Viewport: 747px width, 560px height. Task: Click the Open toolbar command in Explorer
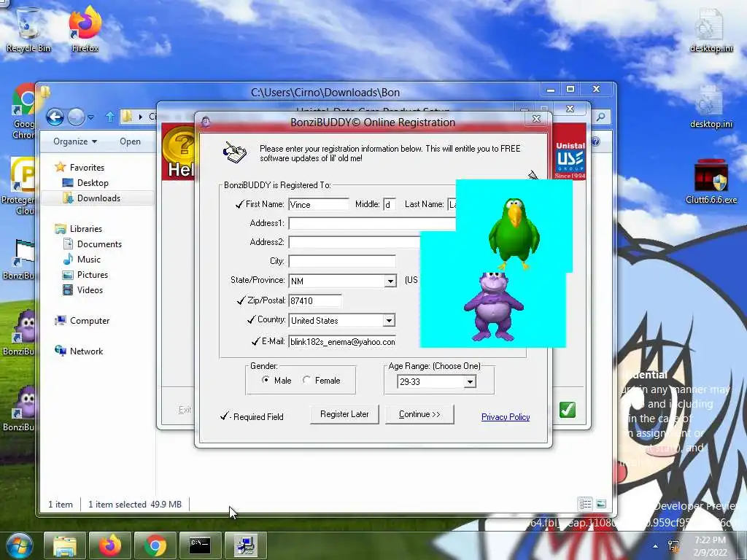click(x=130, y=141)
